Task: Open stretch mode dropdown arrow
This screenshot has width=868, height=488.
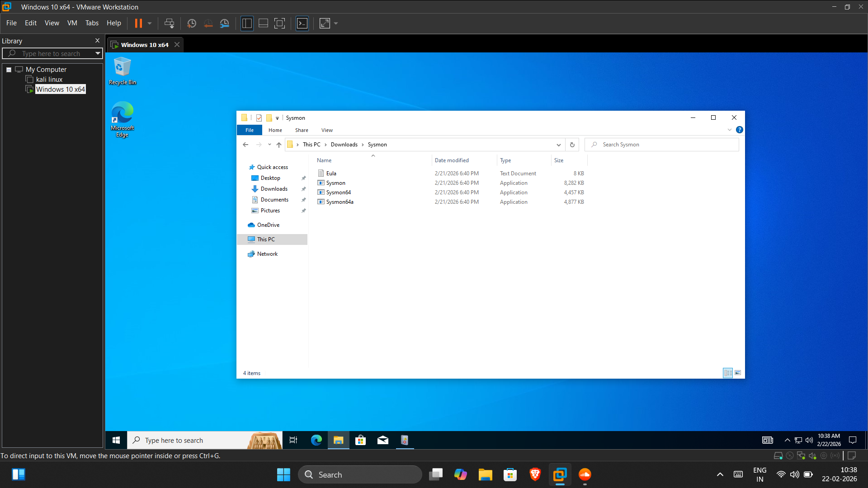Action: click(x=336, y=23)
